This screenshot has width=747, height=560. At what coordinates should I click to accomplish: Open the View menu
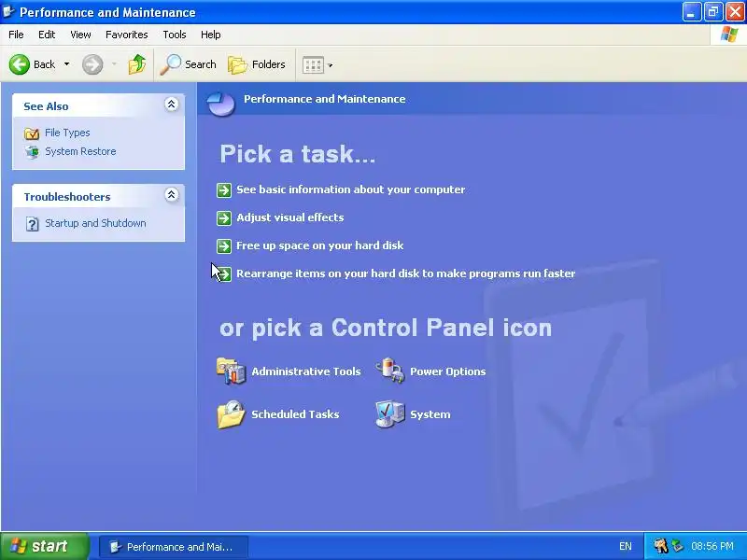[80, 35]
